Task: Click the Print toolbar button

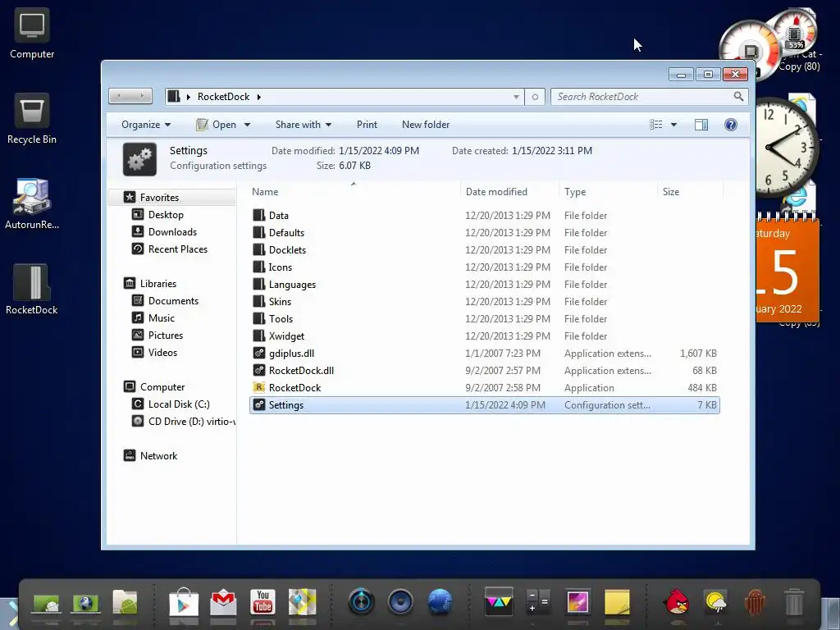Action: pos(367,125)
